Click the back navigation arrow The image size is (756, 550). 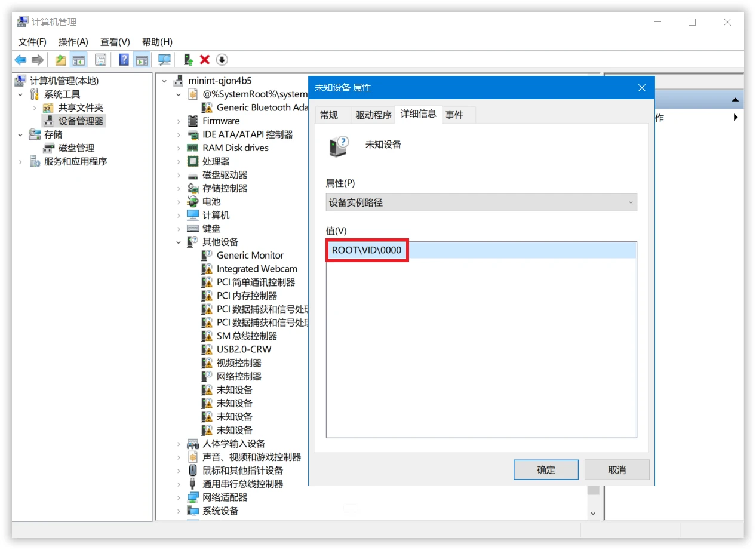click(x=20, y=59)
